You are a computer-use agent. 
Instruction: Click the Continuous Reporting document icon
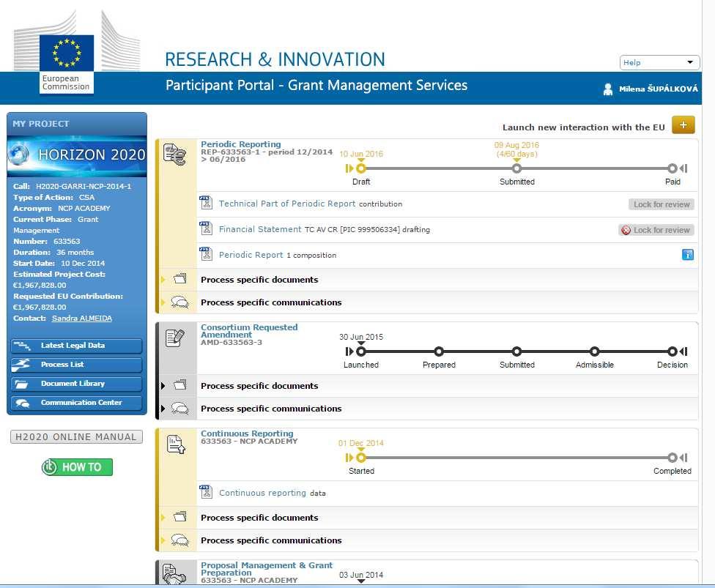pyautogui.click(x=176, y=444)
